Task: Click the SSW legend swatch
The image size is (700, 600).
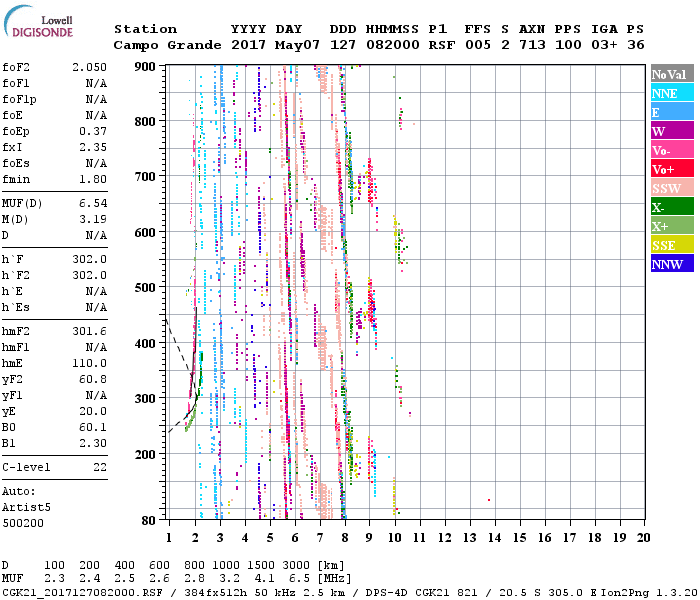Action: coord(671,188)
